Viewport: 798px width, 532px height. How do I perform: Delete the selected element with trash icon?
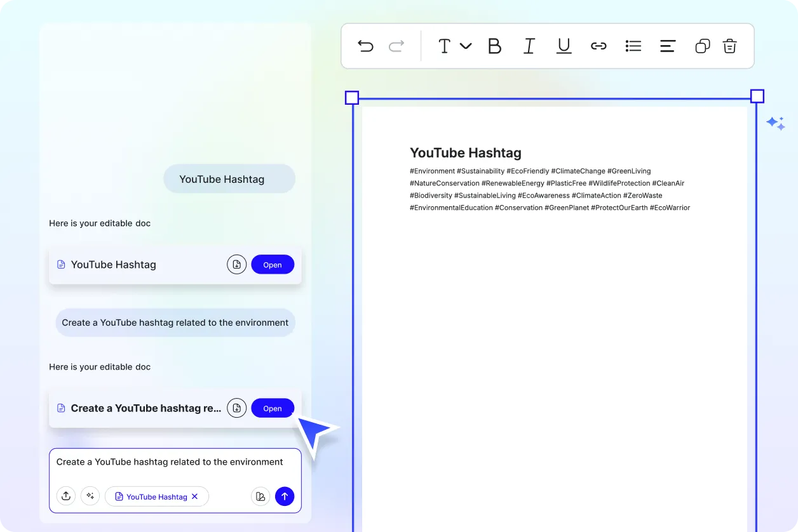(729, 46)
